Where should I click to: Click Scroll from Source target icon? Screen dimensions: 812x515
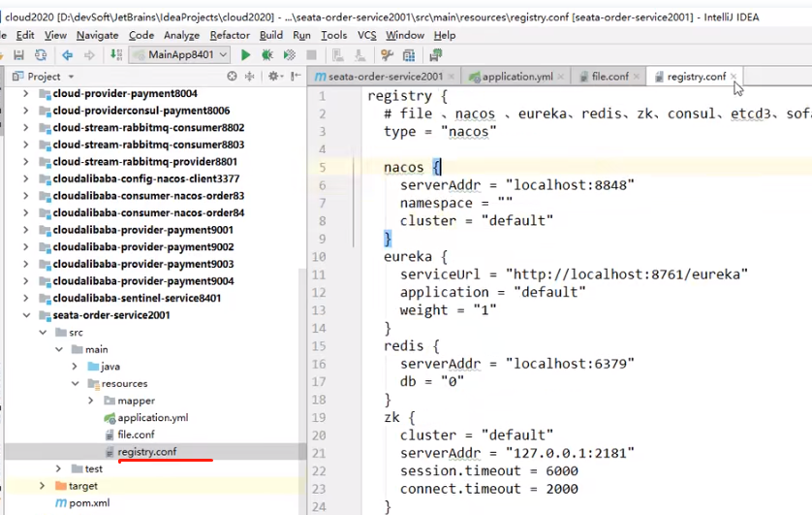[232, 77]
